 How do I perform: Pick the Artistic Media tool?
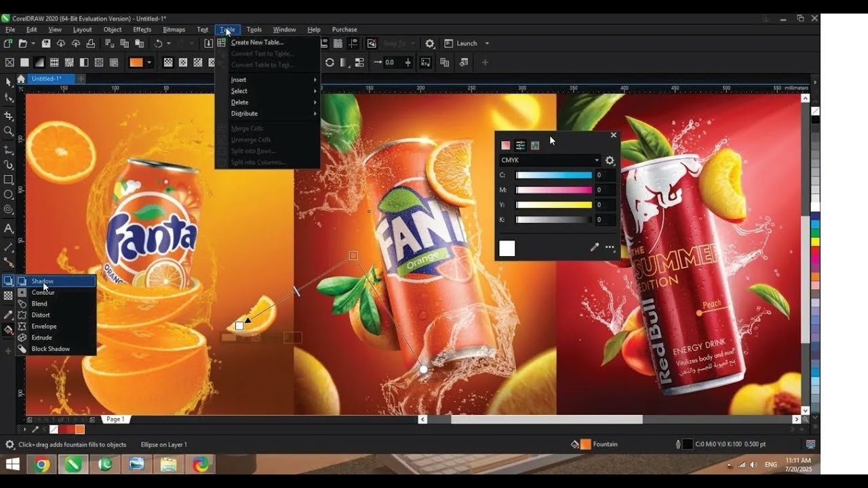pyautogui.click(x=8, y=164)
